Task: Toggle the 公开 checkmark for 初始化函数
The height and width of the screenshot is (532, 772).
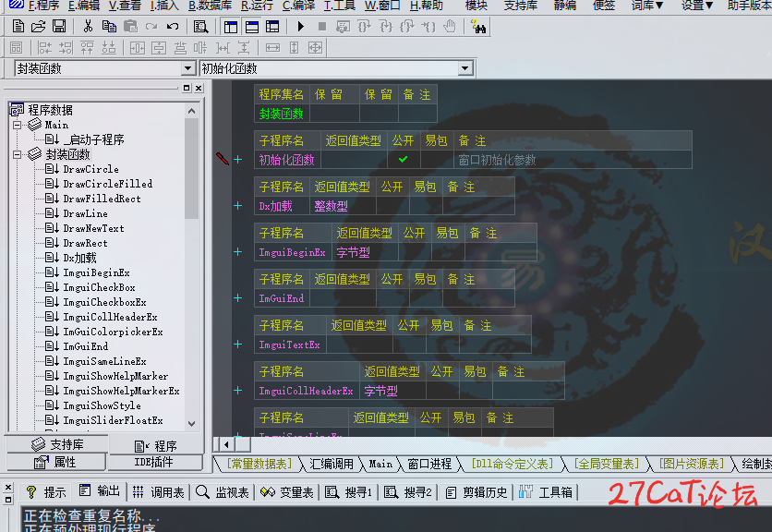Action: [x=404, y=160]
